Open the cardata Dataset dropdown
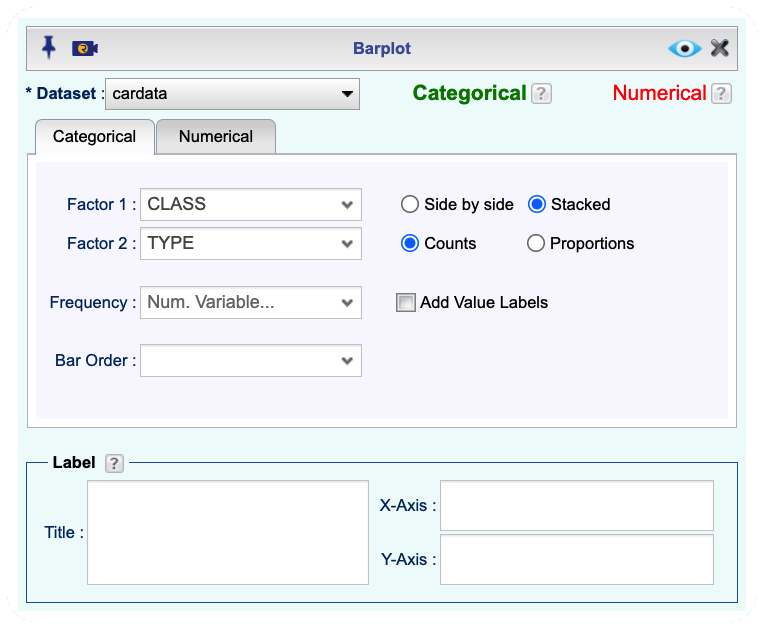Viewport: 759px width, 626px height. point(232,94)
